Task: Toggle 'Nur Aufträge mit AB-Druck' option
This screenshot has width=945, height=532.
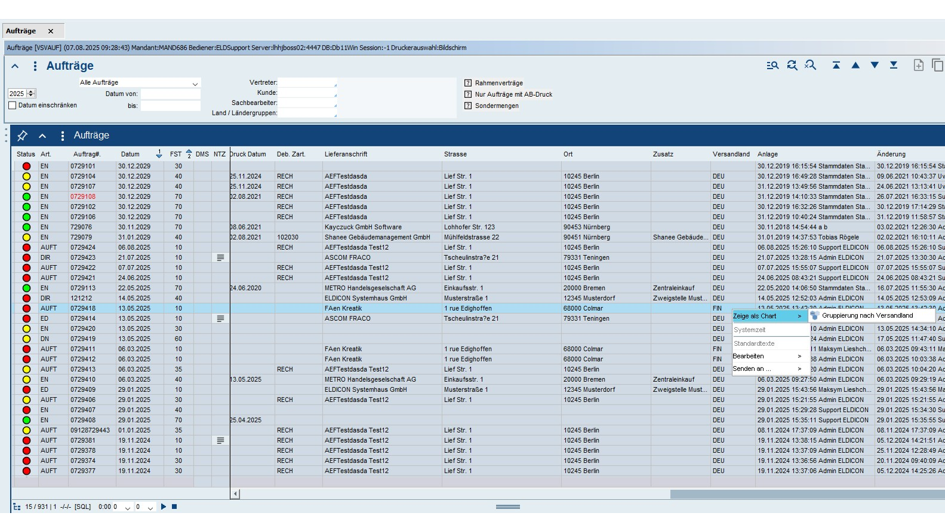Action: point(468,94)
